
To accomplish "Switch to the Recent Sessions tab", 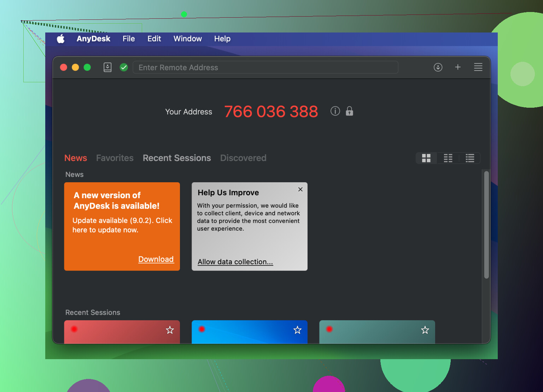I will pos(177,158).
